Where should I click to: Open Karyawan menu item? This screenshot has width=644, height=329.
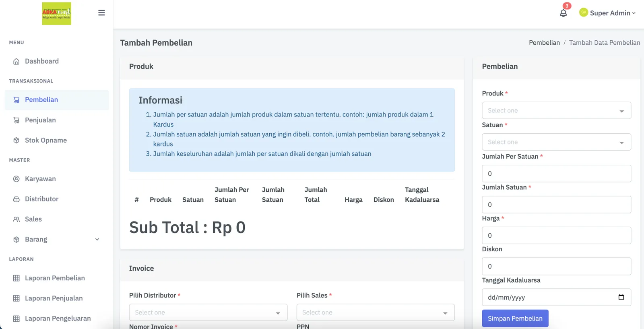tap(57, 179)
